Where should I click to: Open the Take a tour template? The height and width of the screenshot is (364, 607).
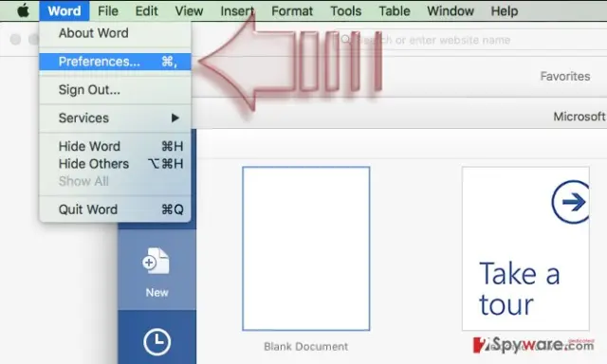[x=525, y=248]
